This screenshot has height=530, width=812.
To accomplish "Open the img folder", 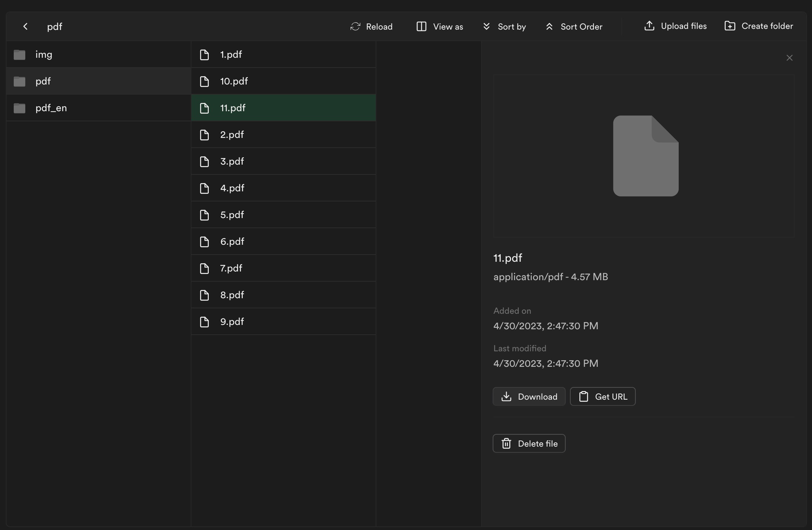I will point(44,55).
